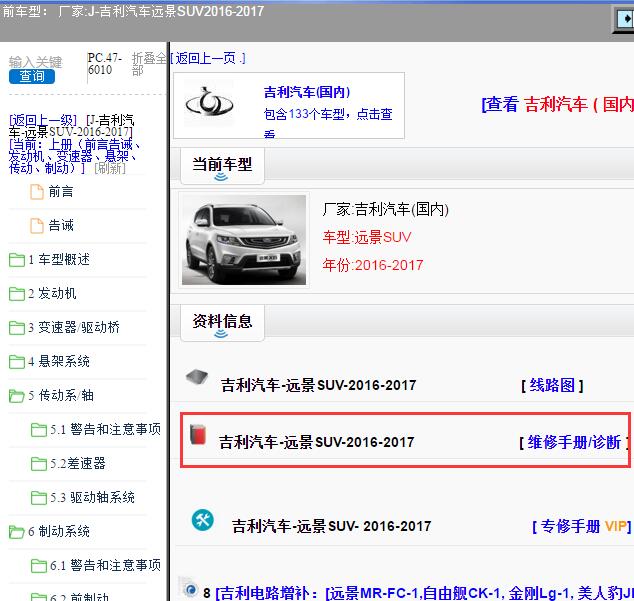Open the 告诫 document in the tree
The width and height of the screenshot is (634, 601).
click(61, 225)
